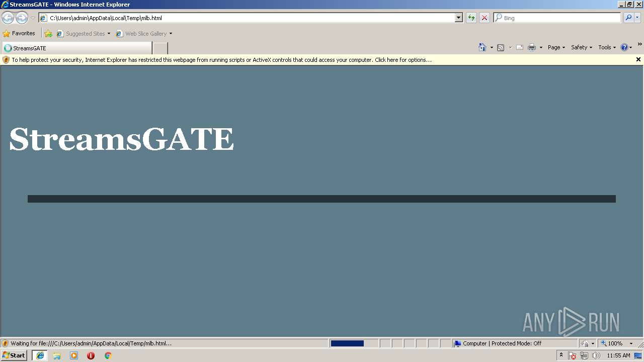Open the Page menu
Screen dimensions: 644x362
pos(556,47)
